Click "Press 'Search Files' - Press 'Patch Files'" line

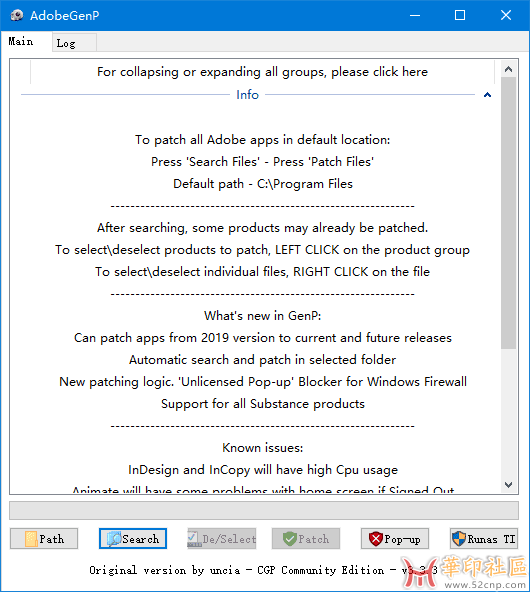(x=263, y=162)
